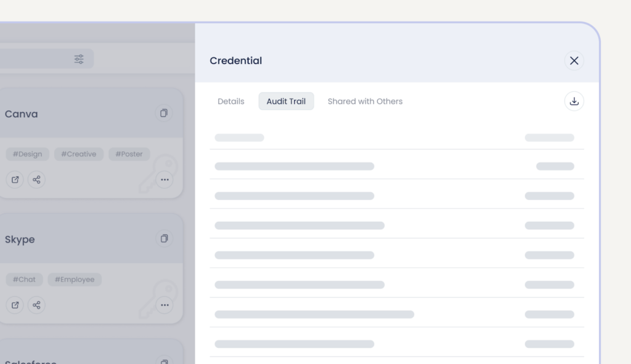This screenshot has width=631, height=364.
Task: Open more options for Skype
Action: click(164, 305)
